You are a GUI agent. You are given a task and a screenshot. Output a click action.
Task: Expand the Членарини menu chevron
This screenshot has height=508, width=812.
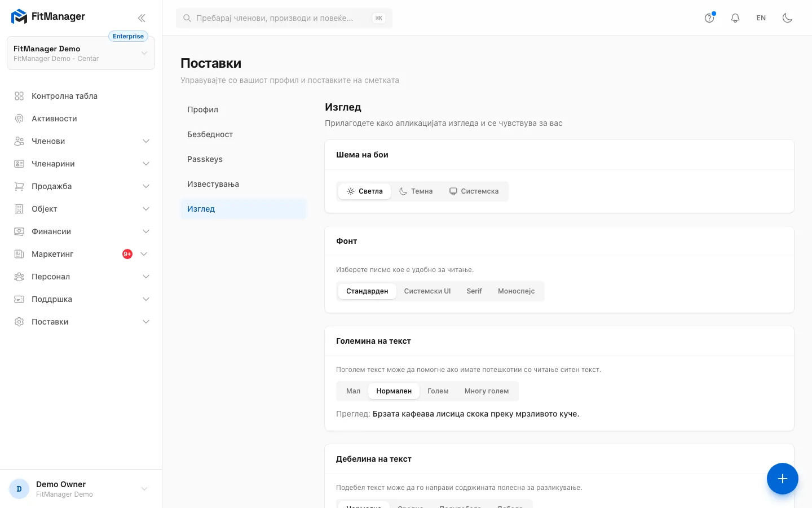click(146, 164)
